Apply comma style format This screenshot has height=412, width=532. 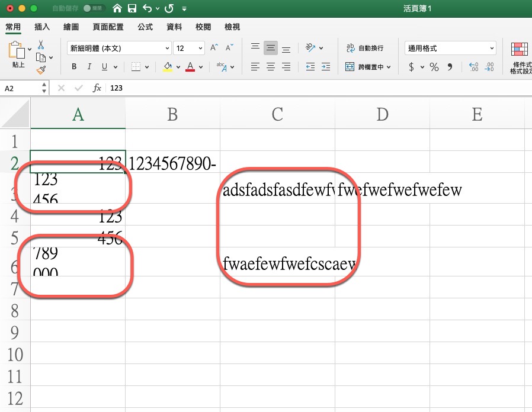(450, 67)
